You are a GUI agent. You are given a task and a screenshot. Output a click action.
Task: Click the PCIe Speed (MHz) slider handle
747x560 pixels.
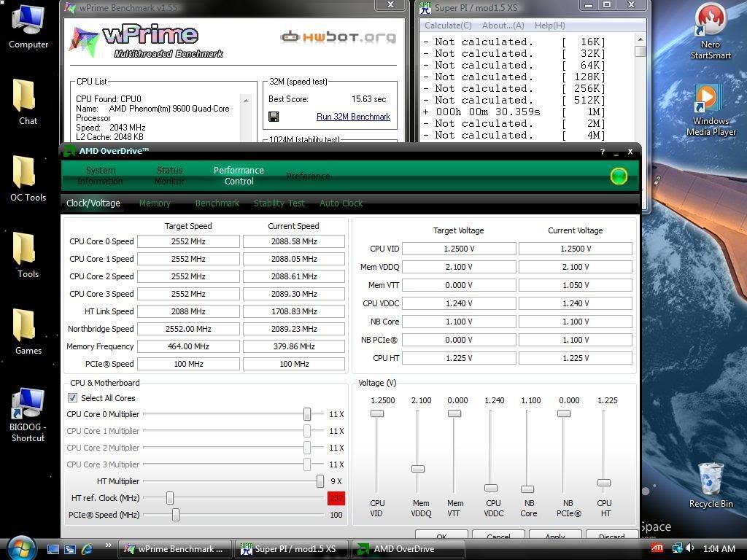pyautogui.click(x=176, y=515)
